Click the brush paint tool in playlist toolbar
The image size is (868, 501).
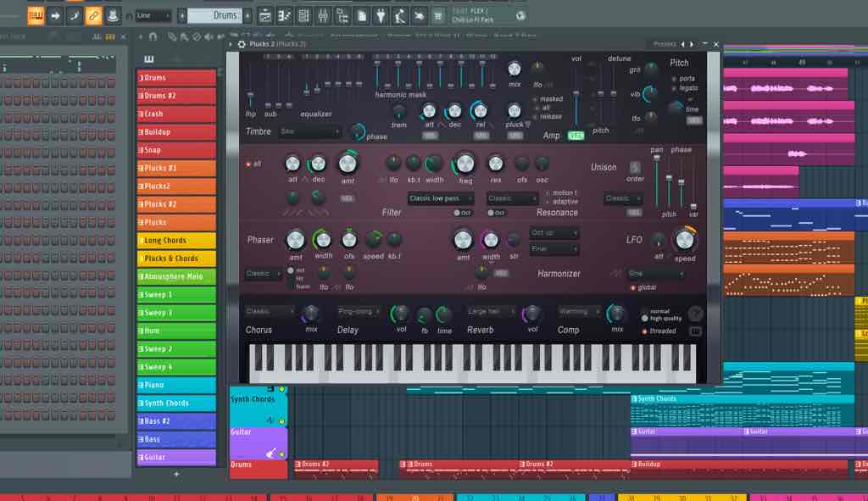[x=184, y=37]
